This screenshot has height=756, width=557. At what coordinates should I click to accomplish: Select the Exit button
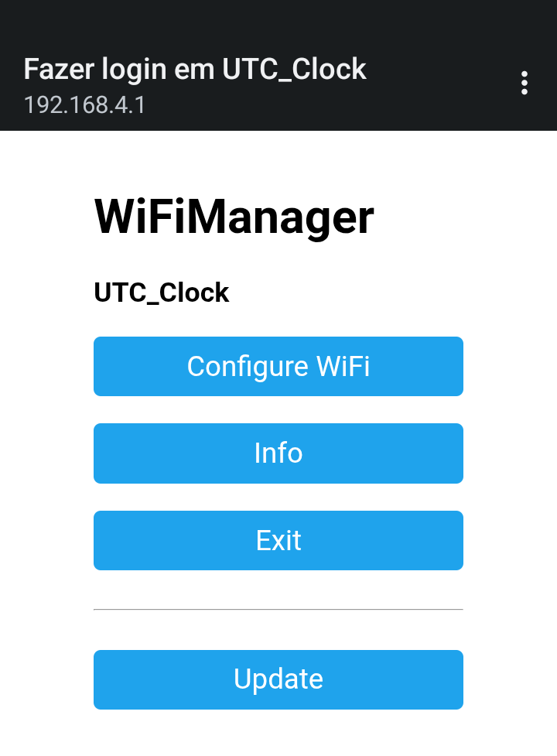click(x=278, y=540)
